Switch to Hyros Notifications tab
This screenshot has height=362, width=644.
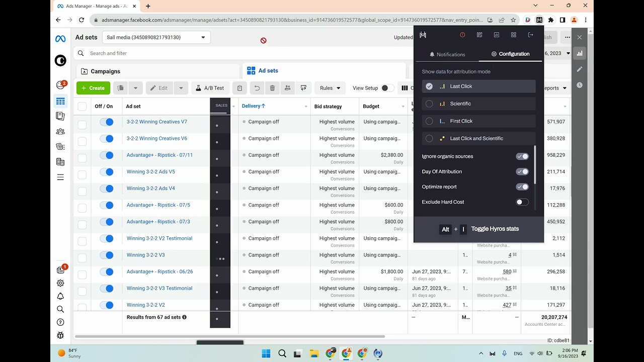point(447,54)
